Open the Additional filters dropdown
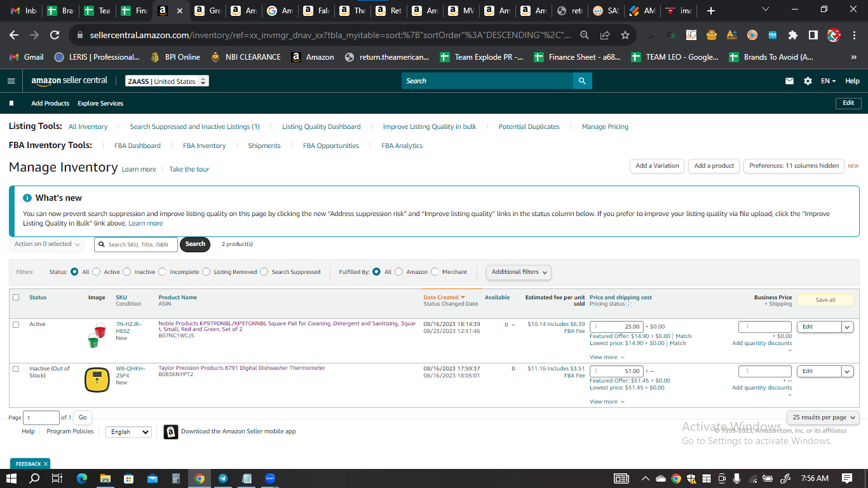The height and width of the screenshot is (488, 868). pyautogui.click(x=519, y=272)
